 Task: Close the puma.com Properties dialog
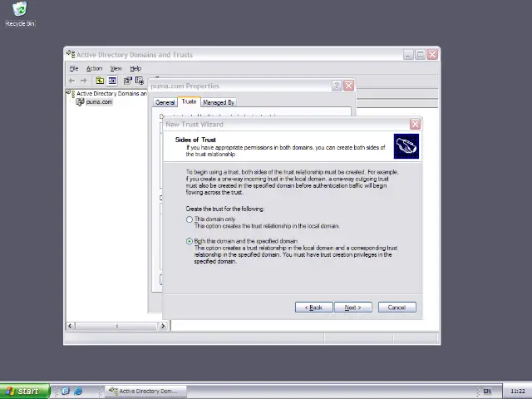[348, 86]
